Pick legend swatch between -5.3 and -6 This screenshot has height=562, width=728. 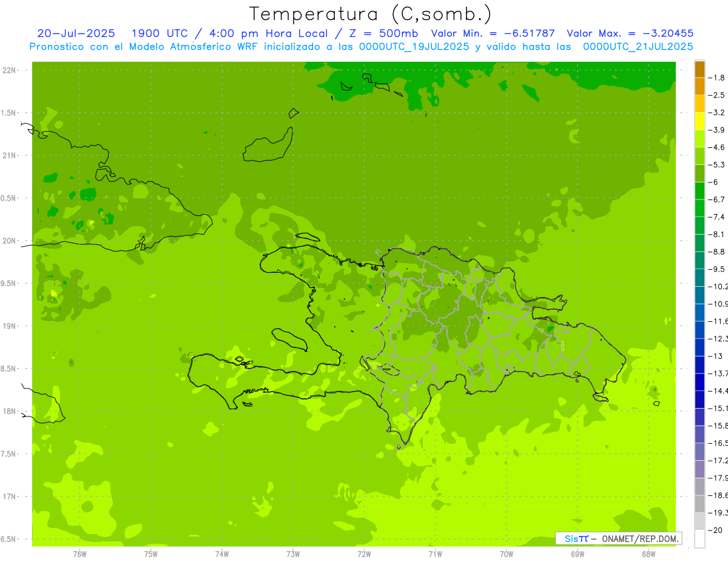point(699,173)
